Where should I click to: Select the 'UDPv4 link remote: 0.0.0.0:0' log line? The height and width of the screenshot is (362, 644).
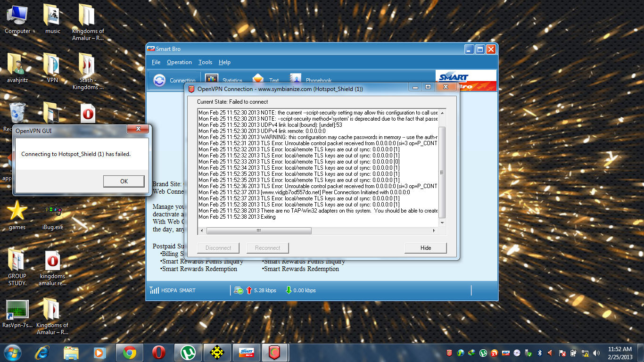pyautogui.click(x=262, y=131)
